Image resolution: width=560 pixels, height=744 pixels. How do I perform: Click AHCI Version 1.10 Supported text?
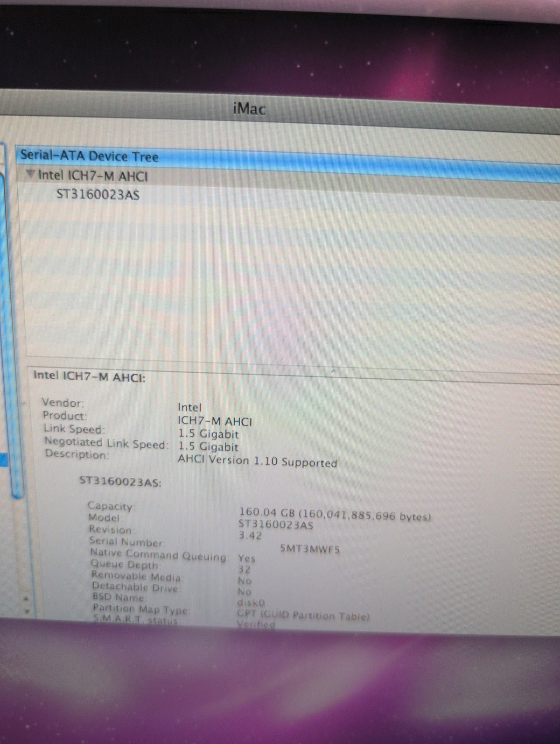258,461
